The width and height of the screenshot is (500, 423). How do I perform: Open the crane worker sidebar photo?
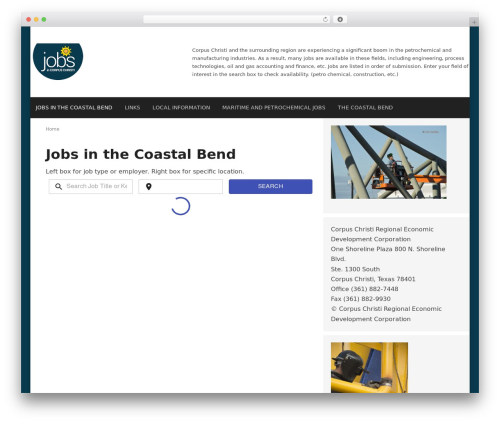coord(389,162)
